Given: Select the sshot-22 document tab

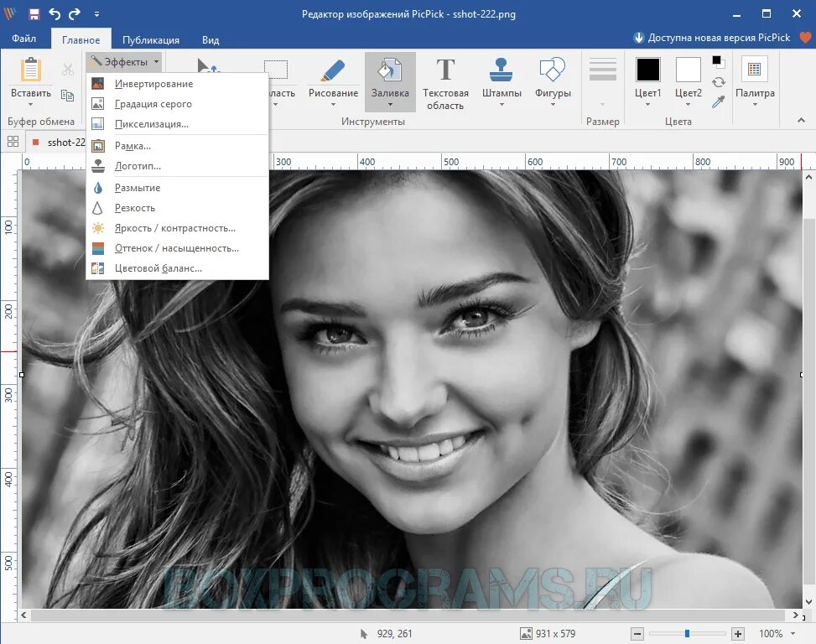Looking at the screenshot, I should (58, 142).
